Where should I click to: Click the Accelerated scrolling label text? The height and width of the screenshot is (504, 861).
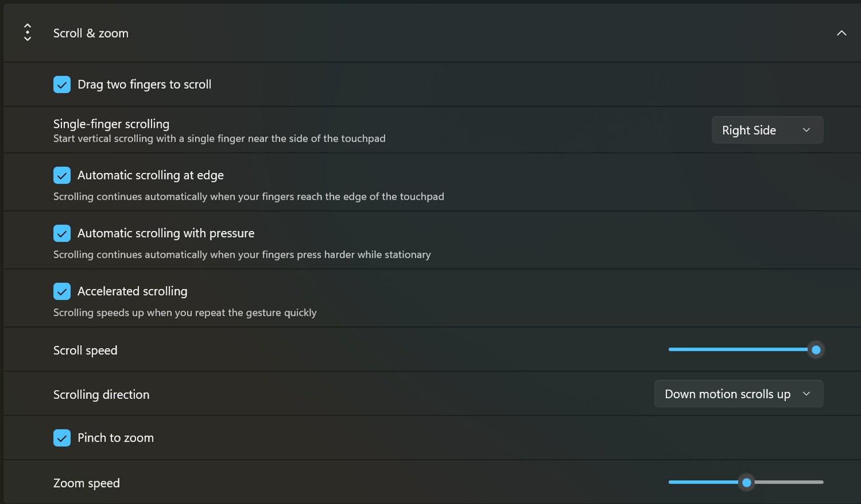(133, 291)
